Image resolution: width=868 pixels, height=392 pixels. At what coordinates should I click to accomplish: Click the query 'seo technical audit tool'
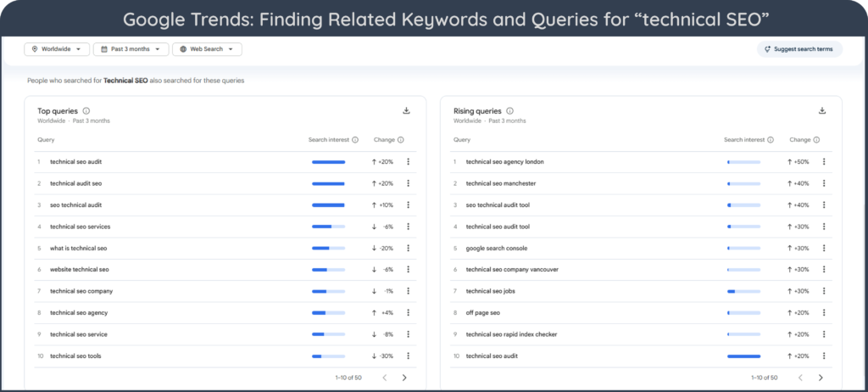point(498,204)
